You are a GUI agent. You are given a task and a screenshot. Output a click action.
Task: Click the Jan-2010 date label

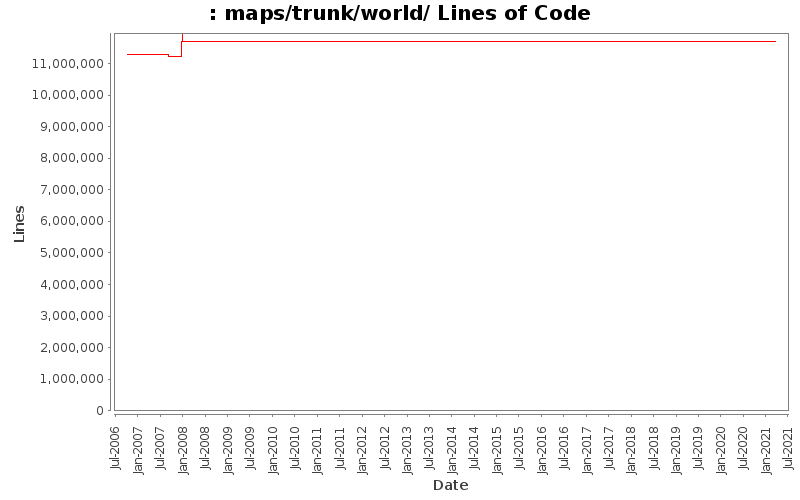[272, 450]
